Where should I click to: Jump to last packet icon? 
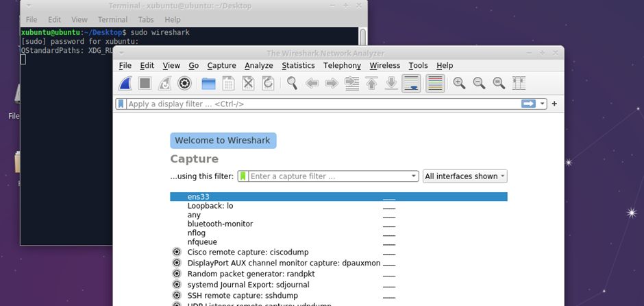pos(391,84)
